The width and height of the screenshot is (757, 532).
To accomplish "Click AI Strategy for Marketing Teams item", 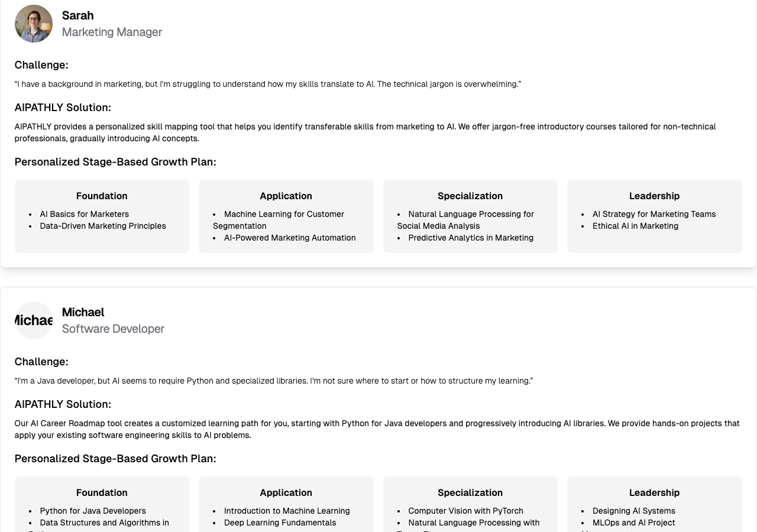I will tap(654, 214).
